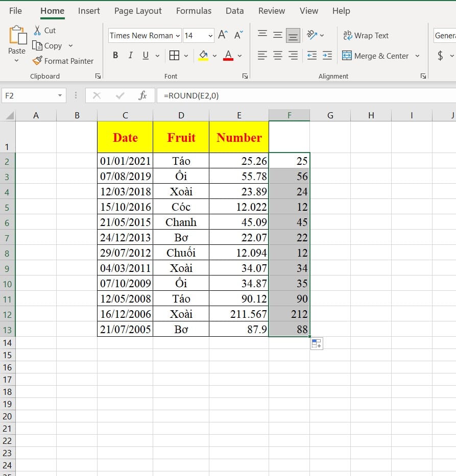
Task: Click the Copy icon in Clipboard
Action: [37, 45]
